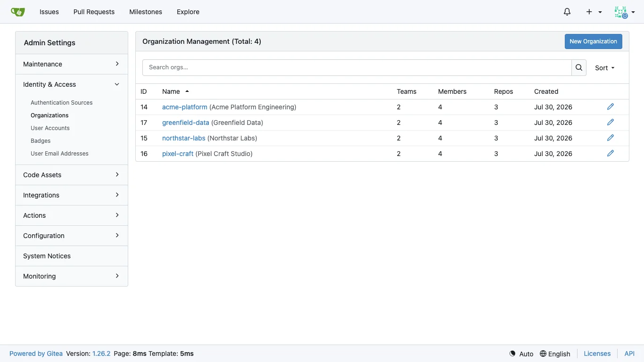644x362 pixels.
Task: Select Organizations in sidebar
Action: (x=50, y=115)
